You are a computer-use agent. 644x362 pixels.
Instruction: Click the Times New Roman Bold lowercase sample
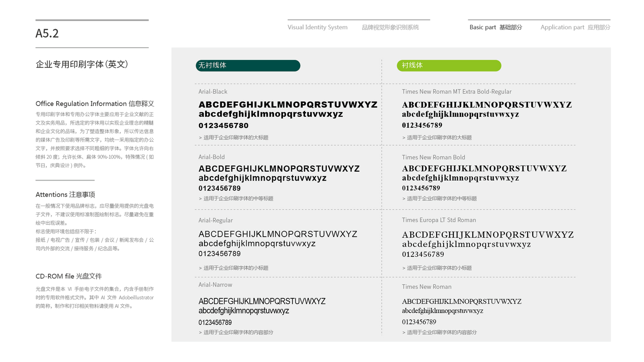(461, 178)
